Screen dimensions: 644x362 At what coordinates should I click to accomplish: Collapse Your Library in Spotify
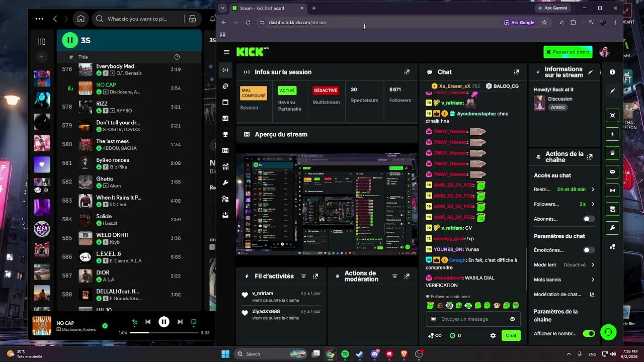[x=42, y=42]
